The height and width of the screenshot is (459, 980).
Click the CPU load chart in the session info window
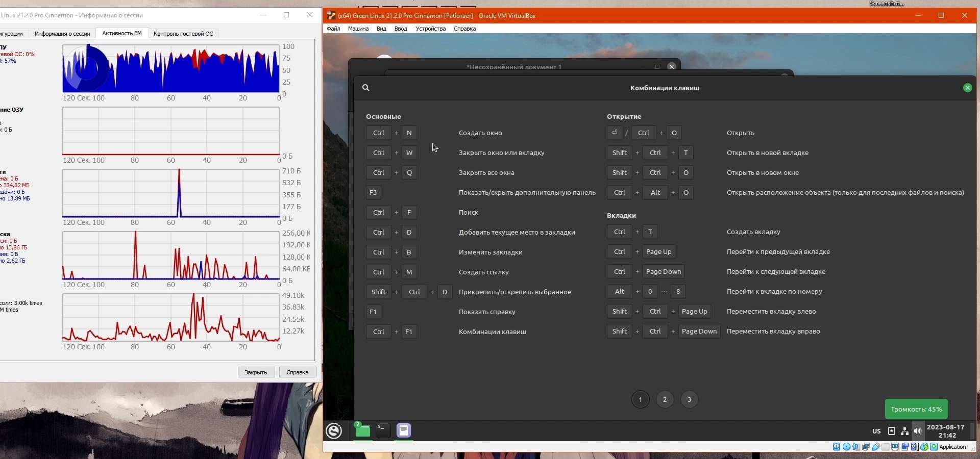point(171,68)
